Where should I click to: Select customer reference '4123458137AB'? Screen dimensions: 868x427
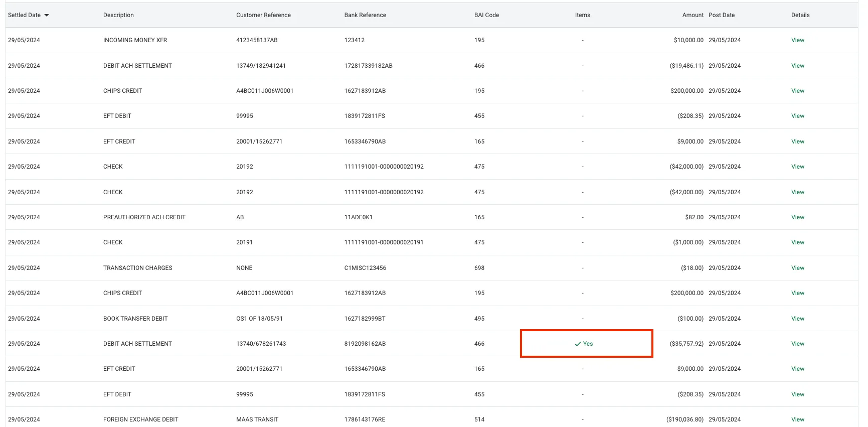(257, 40)
